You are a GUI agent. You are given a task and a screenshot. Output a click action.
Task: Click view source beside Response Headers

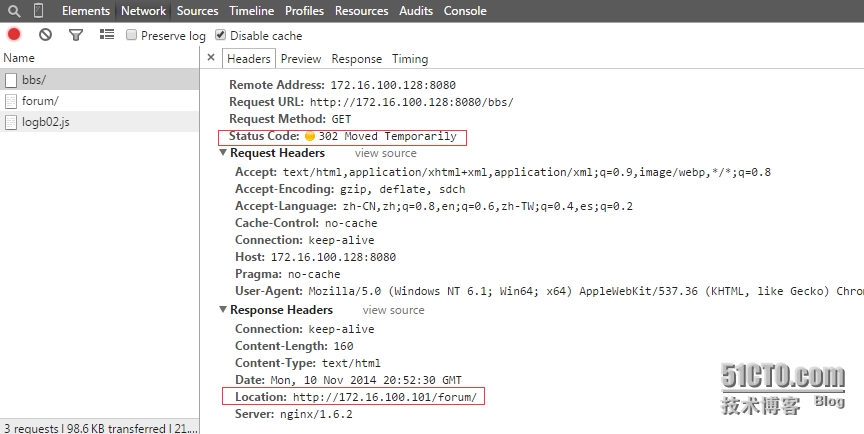(393, 310)
